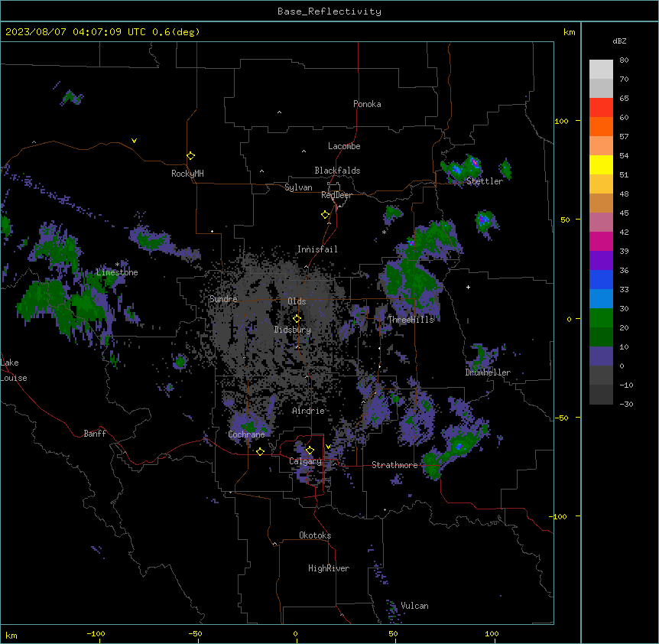This screenshot has width=659, height=644.
Task: Click the Calgary city label
Action: pos(305,461)
